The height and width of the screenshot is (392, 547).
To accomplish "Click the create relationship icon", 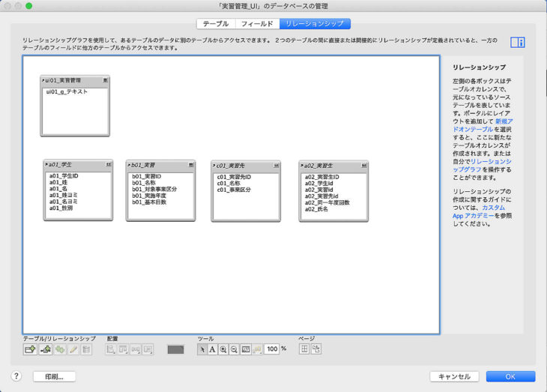I will (45, 349).
